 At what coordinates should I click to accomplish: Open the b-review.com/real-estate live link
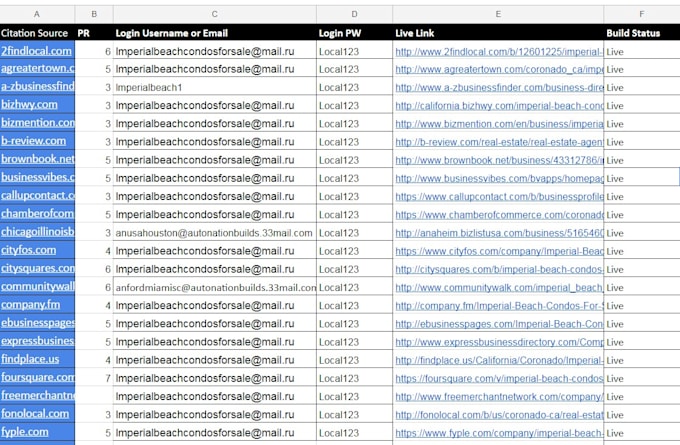[x=499, y=142]
